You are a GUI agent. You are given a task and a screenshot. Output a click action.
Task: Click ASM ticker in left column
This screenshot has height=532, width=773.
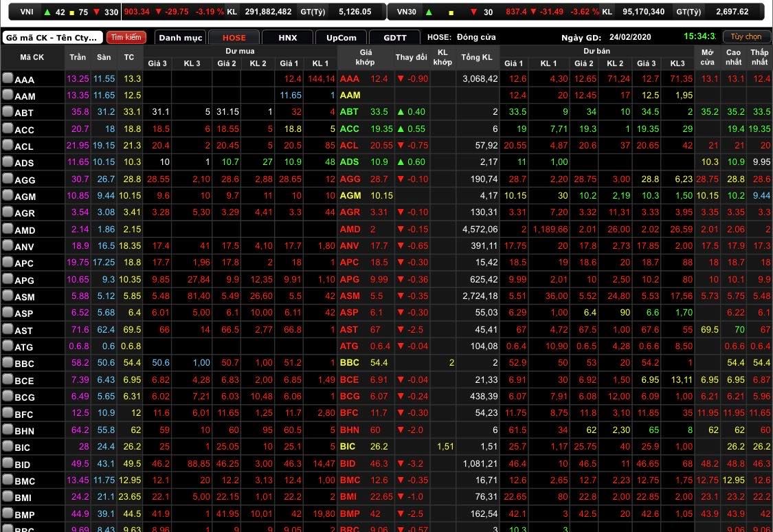pos(25,298)
